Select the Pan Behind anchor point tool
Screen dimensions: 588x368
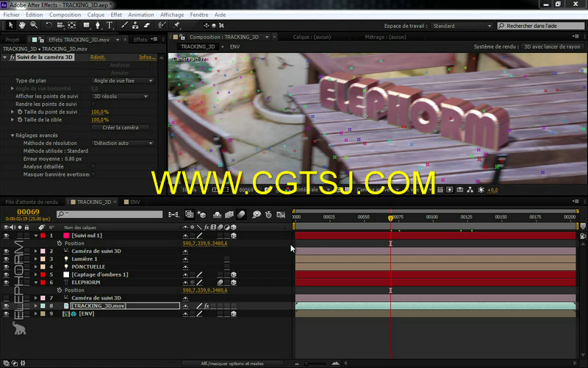pyautogui.click(x=71, y=25)
